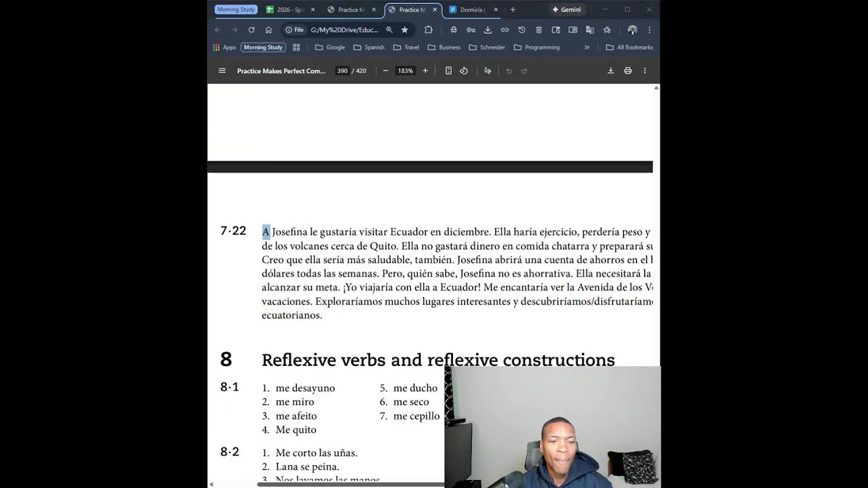This screenshot has height=488, width=868.
Task: Open the Travel bookmarks folder
Action: [407, 47]
